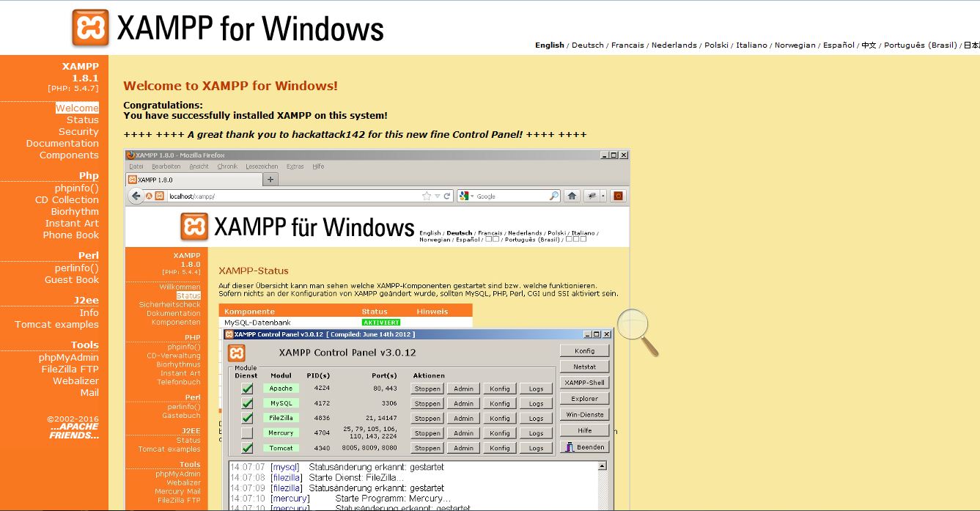
Task: Open the Ansicht menu in the pictured Firefox
Action: click(x=199, y=166)
